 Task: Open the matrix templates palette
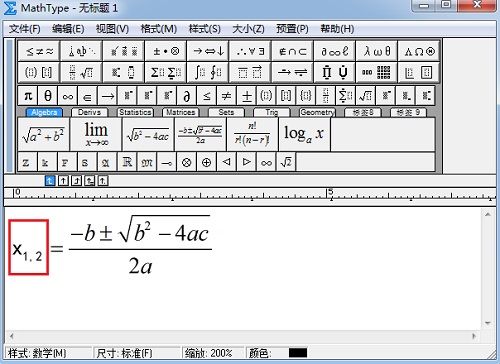pyautogui.click(x=377, y=72)
